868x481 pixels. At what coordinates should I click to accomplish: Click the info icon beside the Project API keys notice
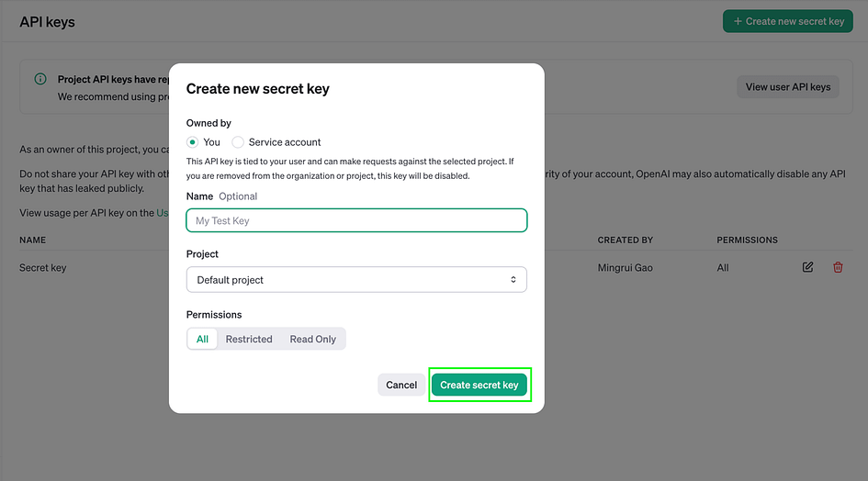click(40, 79)
